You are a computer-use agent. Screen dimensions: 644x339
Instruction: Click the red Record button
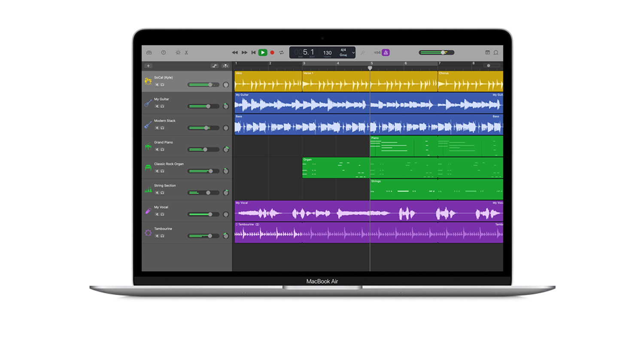(272, 52)
